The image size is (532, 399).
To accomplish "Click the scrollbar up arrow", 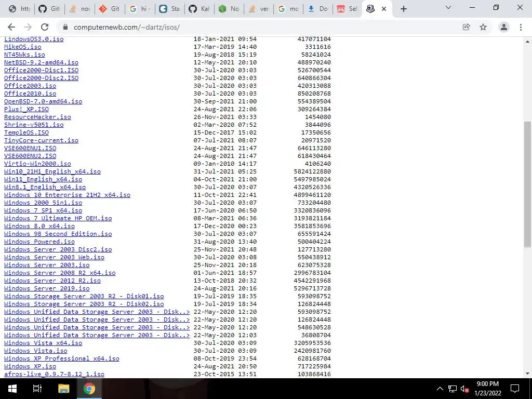I will point(528,42).
